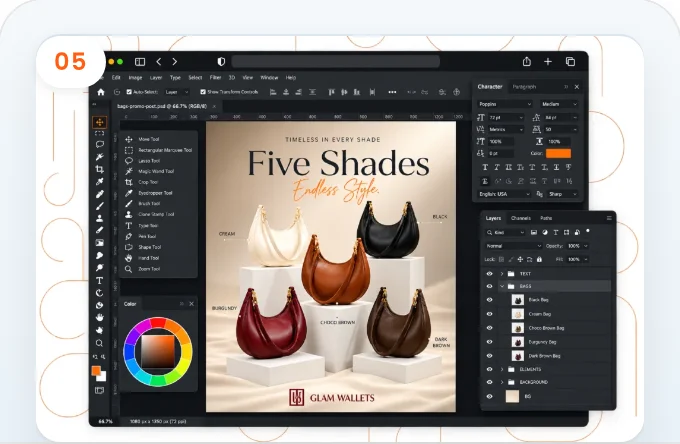
Task: Hide the Choco Brown Bag layer
Action: click(490, 328)
